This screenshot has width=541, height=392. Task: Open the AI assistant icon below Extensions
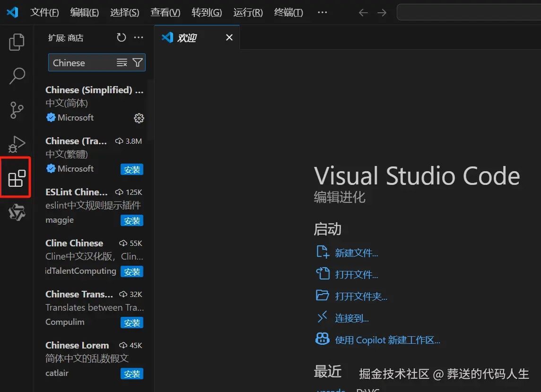(x=17, y=212)
